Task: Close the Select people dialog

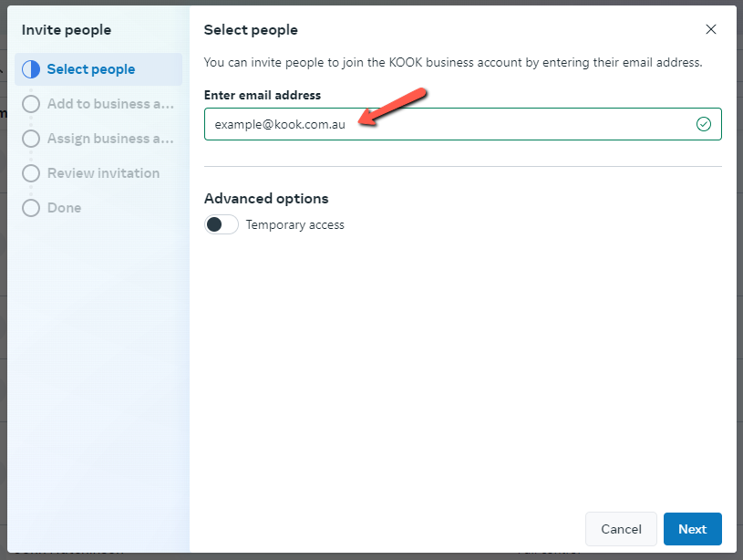Action: 711,29
